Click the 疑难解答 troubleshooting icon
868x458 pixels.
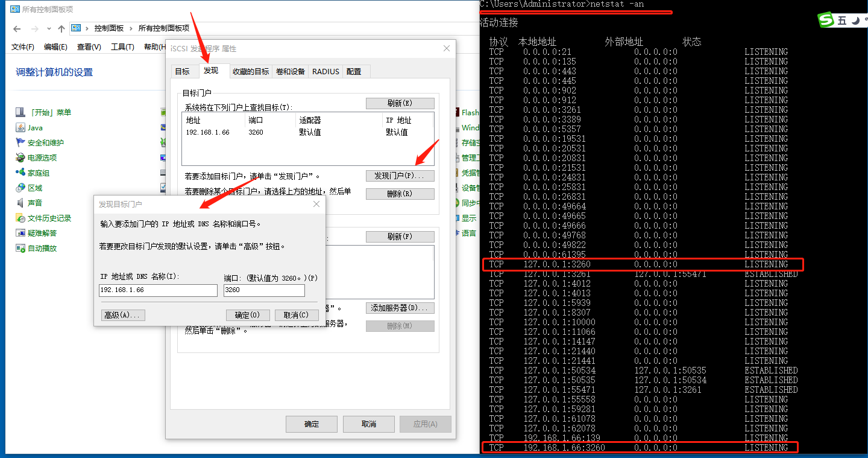pos(20,233)
